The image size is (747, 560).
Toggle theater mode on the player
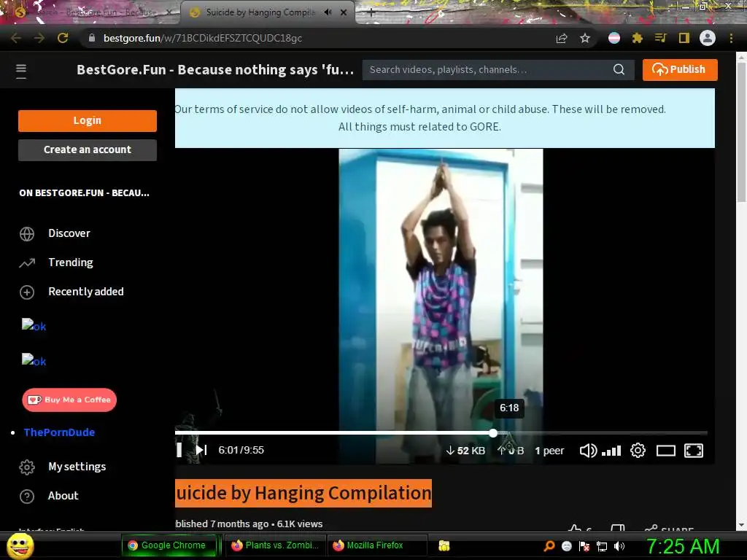665,451
